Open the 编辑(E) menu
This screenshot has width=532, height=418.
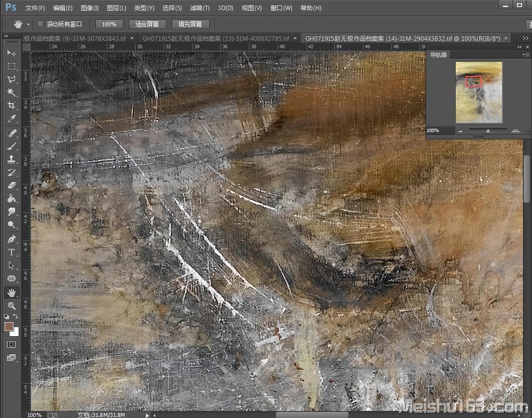pyautogui.click(x=63, y=8)
